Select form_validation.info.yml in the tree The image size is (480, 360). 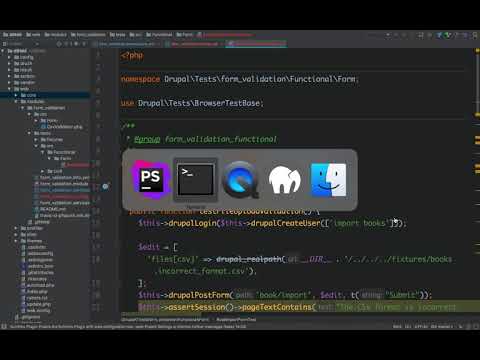(x=62, y=178)
